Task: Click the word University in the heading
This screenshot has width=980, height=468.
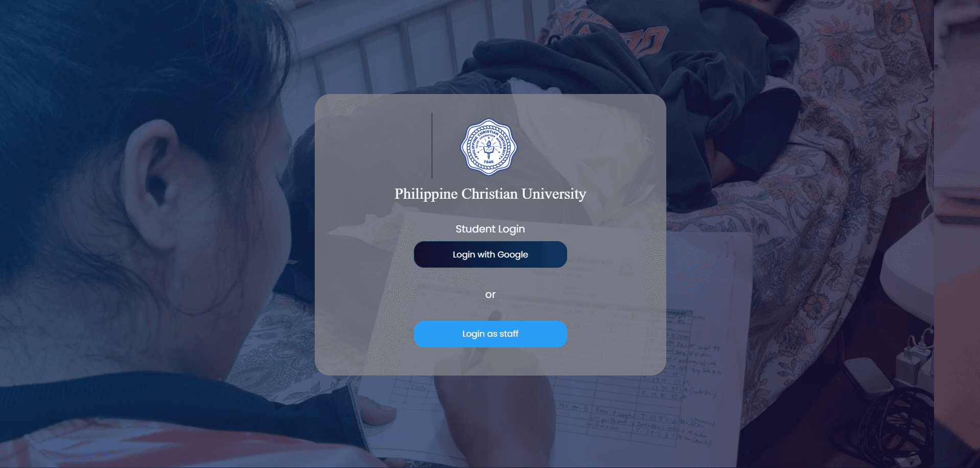Action: click(554, 194)
